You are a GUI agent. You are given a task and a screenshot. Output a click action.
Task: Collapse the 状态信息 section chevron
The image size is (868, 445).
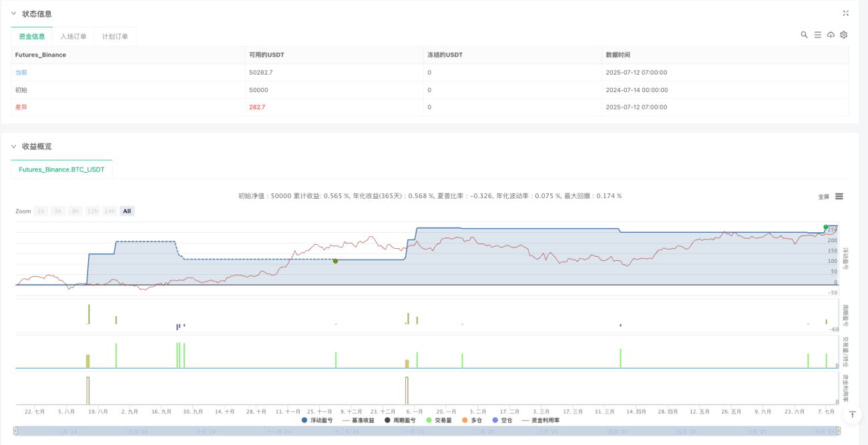pos(13,13)
